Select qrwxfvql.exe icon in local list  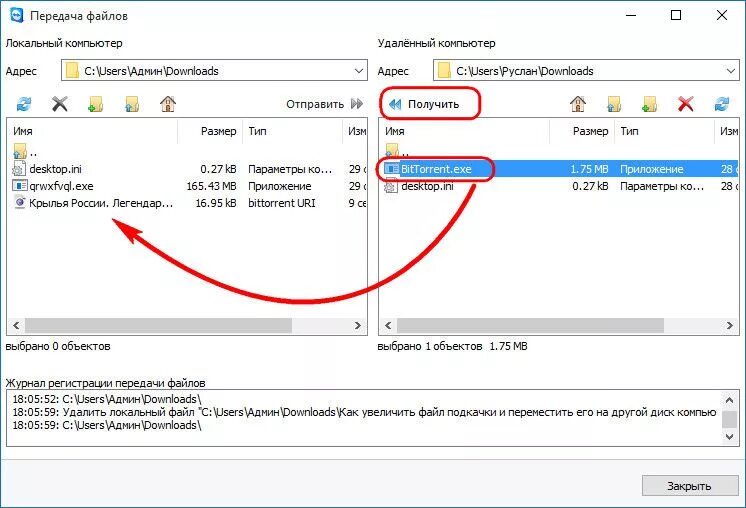(20, 186)
